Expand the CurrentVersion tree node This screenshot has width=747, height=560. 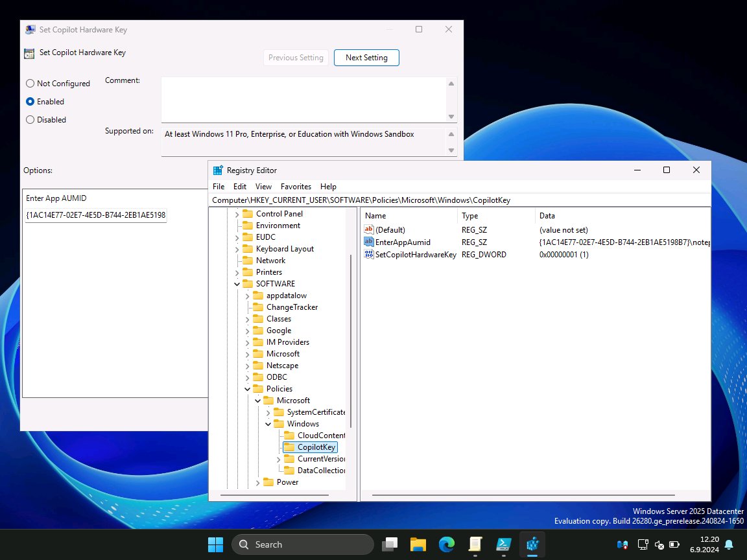(278, 458)
